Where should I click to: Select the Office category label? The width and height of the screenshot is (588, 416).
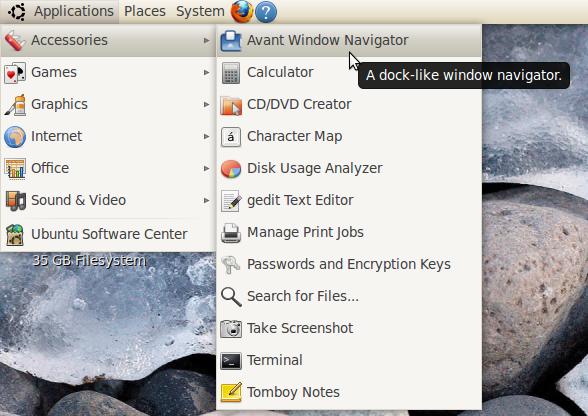[50, 168]
